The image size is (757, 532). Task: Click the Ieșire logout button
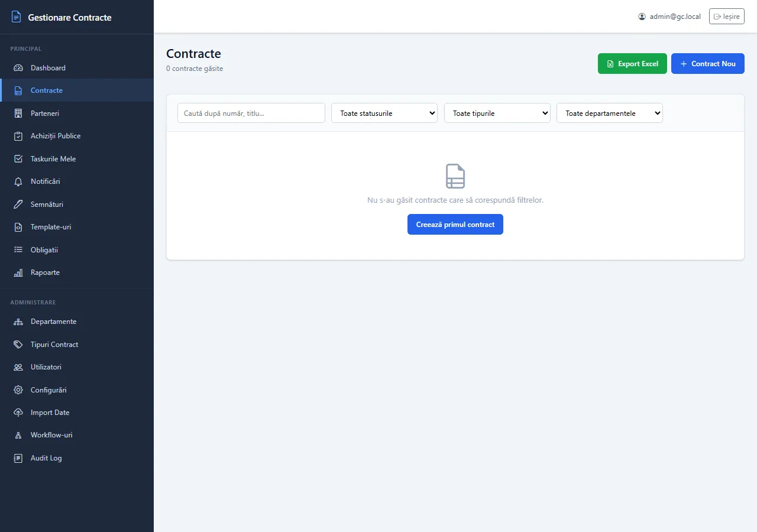pyautogui.click(x=727, y=17)
